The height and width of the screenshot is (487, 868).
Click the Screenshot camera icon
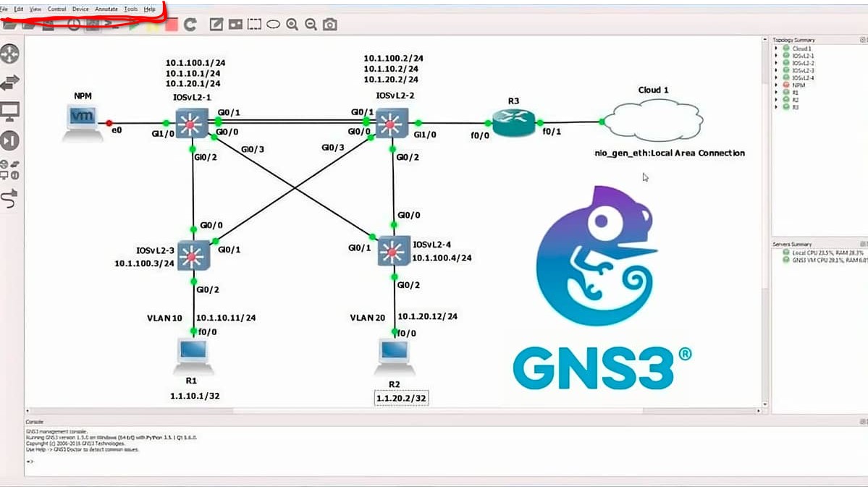tap(330, 25)
